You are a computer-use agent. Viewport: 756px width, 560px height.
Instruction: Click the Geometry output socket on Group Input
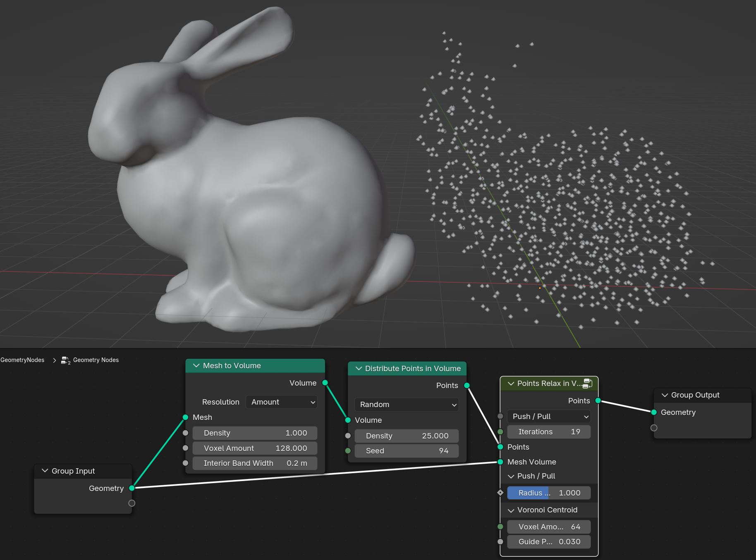click(132, 488)
